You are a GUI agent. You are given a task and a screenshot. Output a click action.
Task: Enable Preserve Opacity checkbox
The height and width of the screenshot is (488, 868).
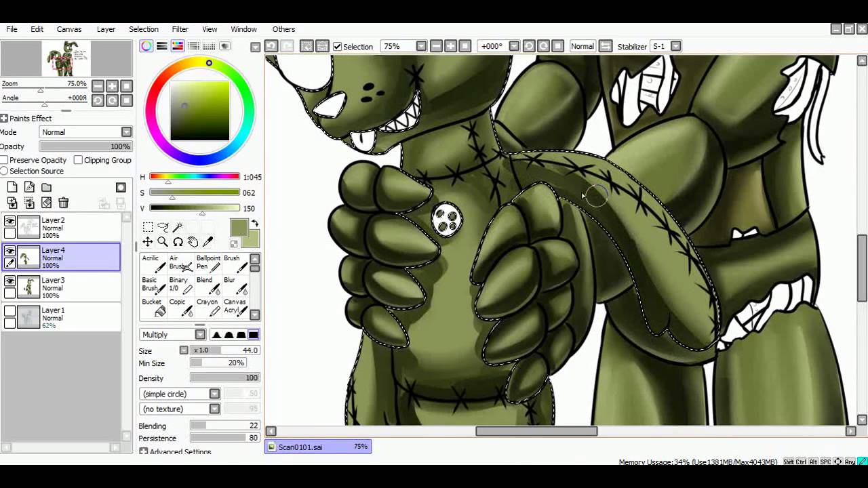[x=4, y=160]
